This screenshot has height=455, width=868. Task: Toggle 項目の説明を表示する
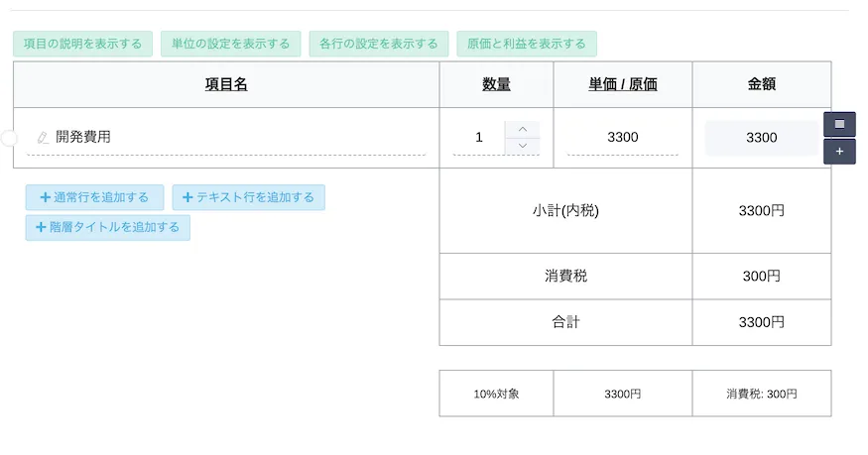[x=83, y=44]
